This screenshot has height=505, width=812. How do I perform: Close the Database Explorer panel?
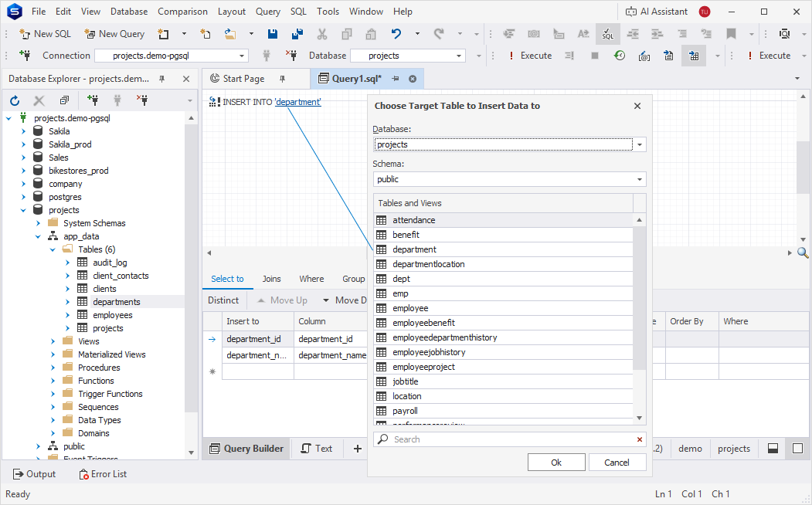(186, 79)
